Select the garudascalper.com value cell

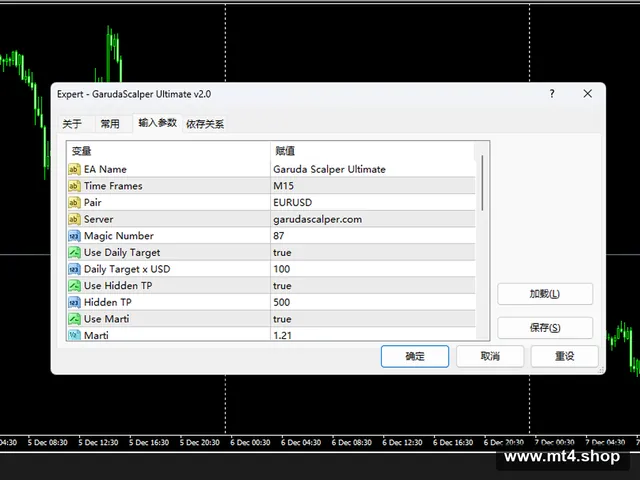373,219
